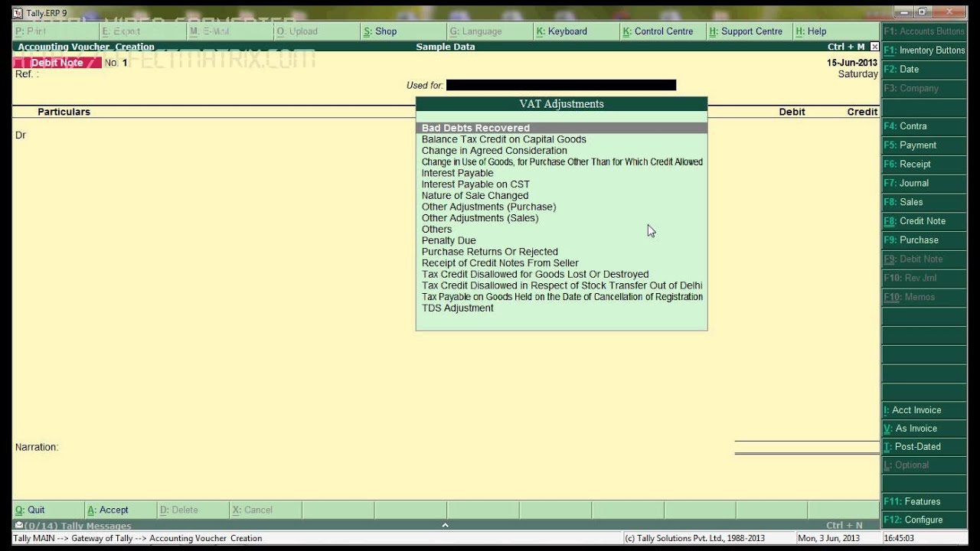980x551 pixels.
Task: Click the Delete button
Action: tap(193, 510)
